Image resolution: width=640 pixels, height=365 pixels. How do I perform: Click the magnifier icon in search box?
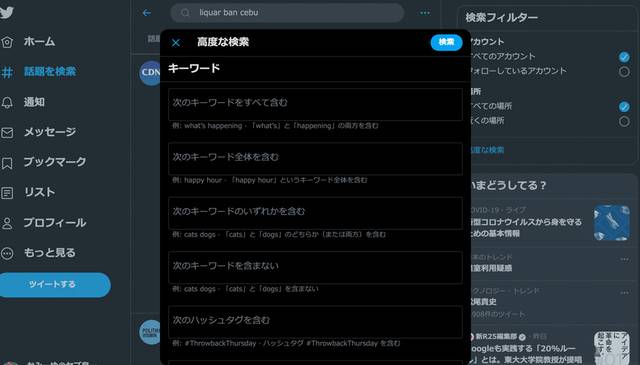point(185,13)
